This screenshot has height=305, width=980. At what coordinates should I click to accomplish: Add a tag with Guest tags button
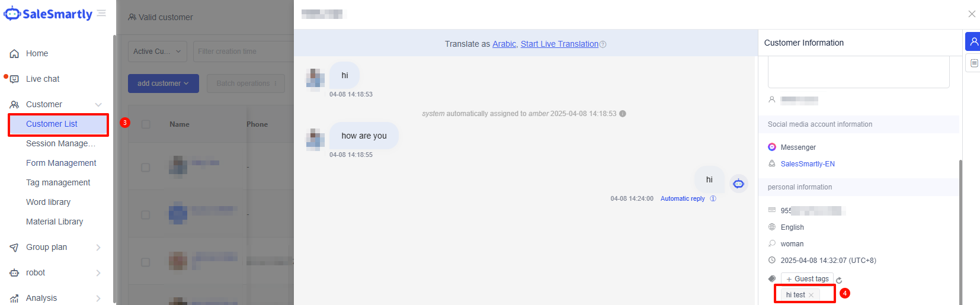pos(807,279)
